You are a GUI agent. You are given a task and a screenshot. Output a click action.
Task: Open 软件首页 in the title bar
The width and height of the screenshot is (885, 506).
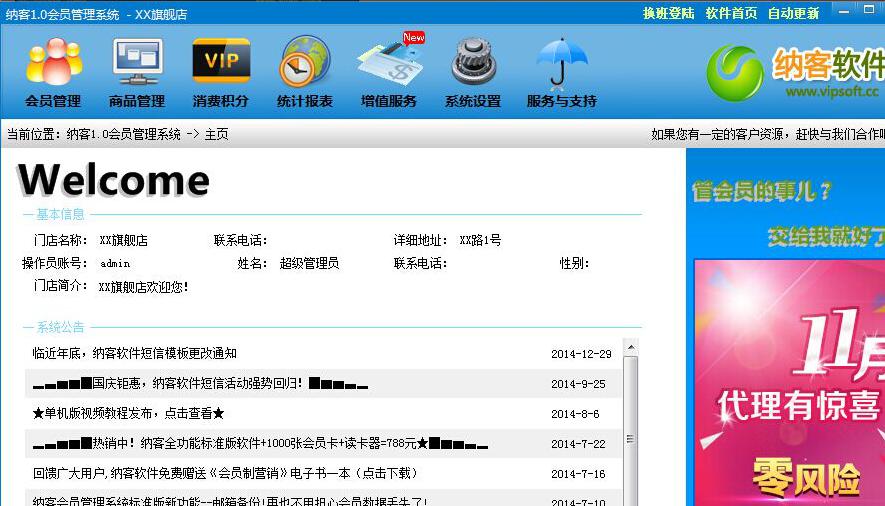pos(731,13)
